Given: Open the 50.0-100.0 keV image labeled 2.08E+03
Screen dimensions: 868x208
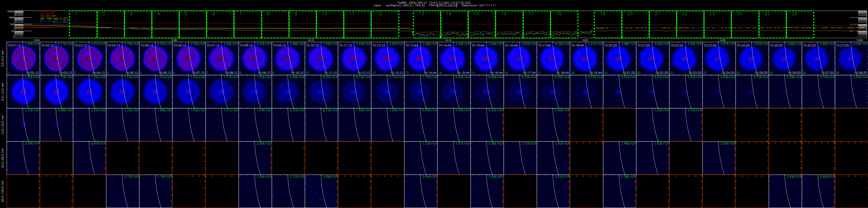Looking at the screenshot, I should [x=321, y=191].
